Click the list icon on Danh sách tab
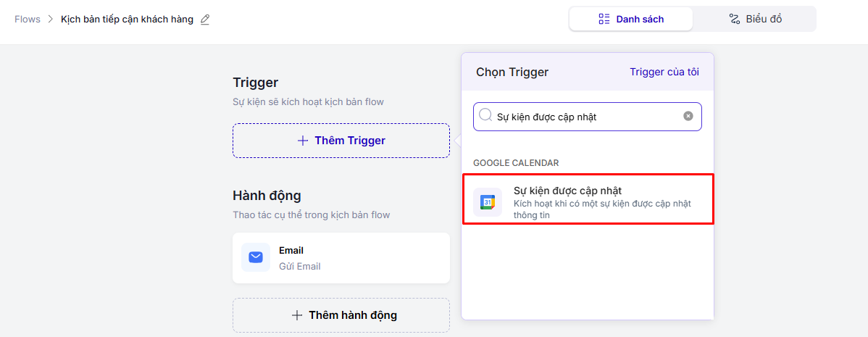The height and width of the screenshot is (337, 868). click(604, 19)
